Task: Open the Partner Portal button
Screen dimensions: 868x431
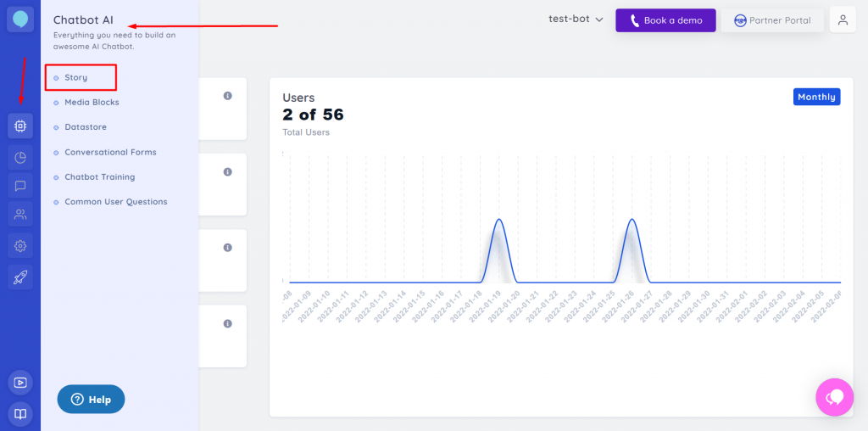Action: [x=772, y=20]
